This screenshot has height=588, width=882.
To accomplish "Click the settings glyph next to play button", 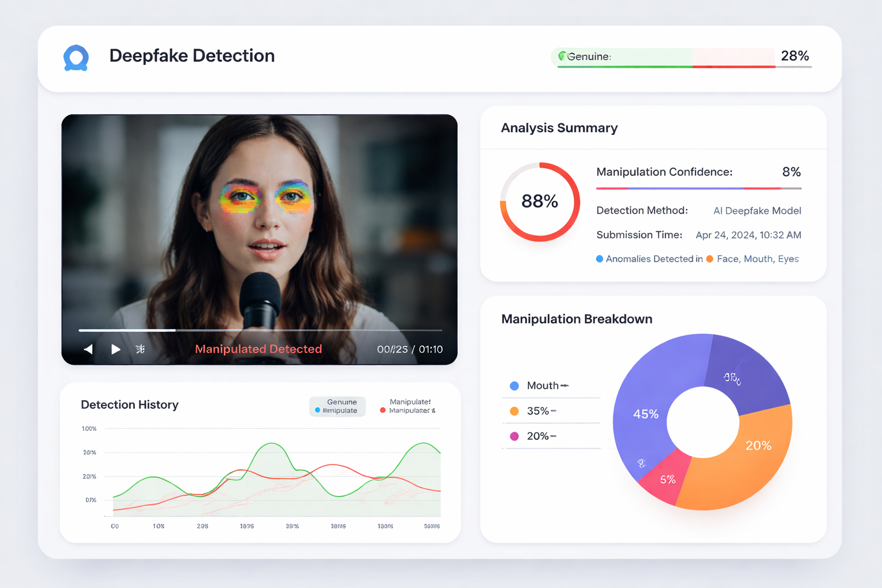I will [140, 349].
